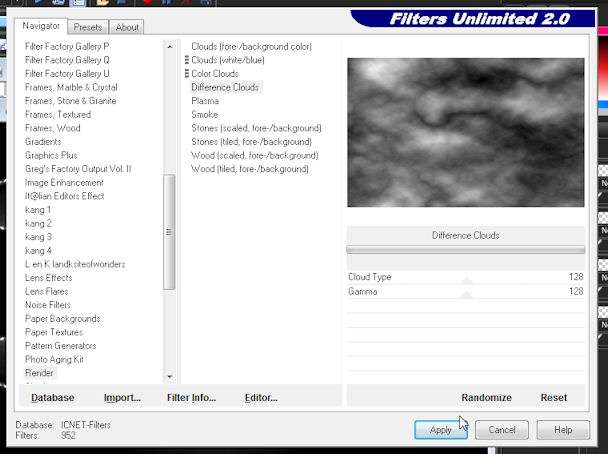Switch to the Presets tab
The image size is (608, 454).
point(88,27)
